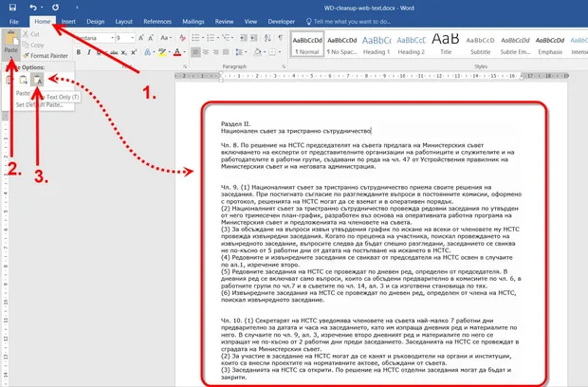Apply the Normal style
This screenshot has width=588, height=387.
coord(307,44)
